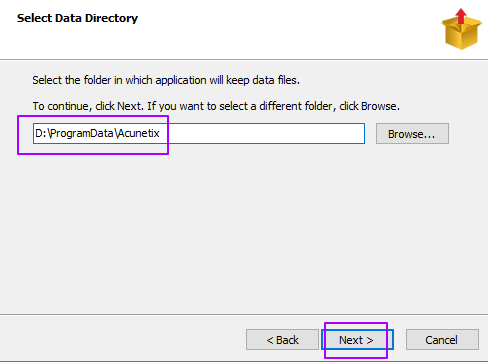Click the 'To continue, click Next' instruction
488x363 pixels.
(x=88, y=106)
